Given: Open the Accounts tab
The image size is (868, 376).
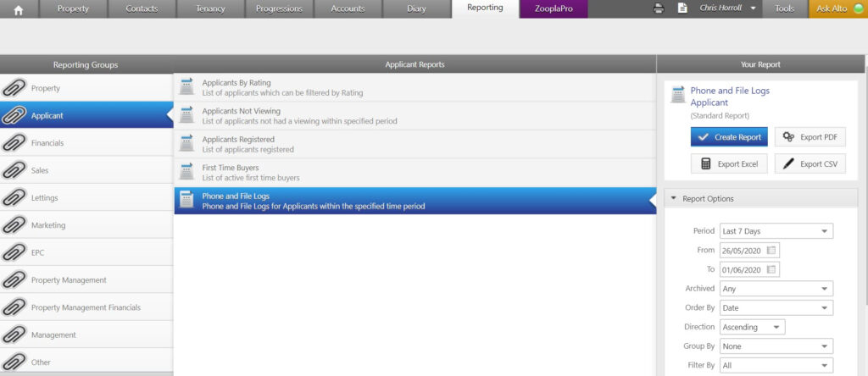Looking at the screenshot, I should pyautogui.click(x=348, y=8).
